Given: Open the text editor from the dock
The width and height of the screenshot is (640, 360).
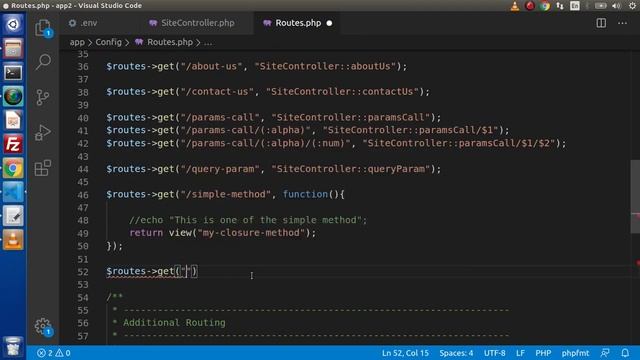Looking at the screenshot, I should tap(13, 216).
